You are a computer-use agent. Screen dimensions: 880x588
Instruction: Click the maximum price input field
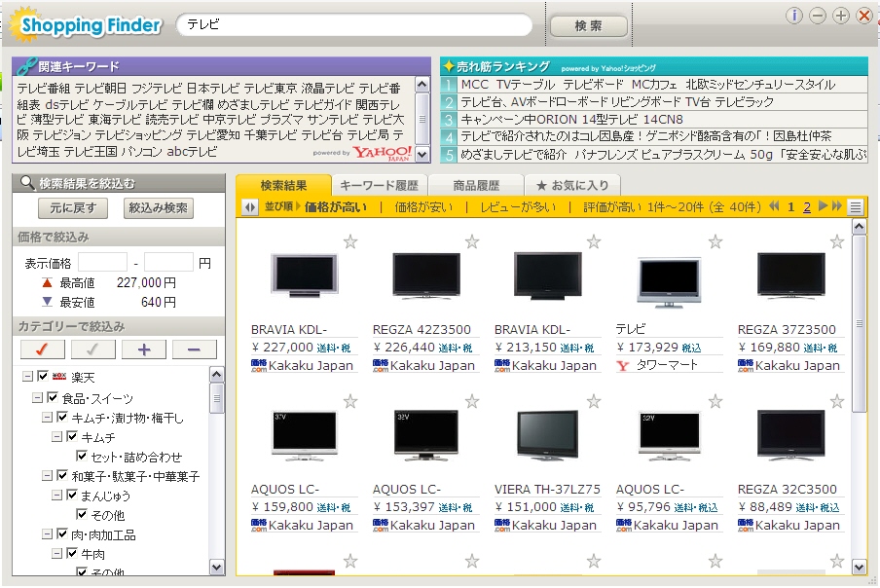[x=168, y=262]
